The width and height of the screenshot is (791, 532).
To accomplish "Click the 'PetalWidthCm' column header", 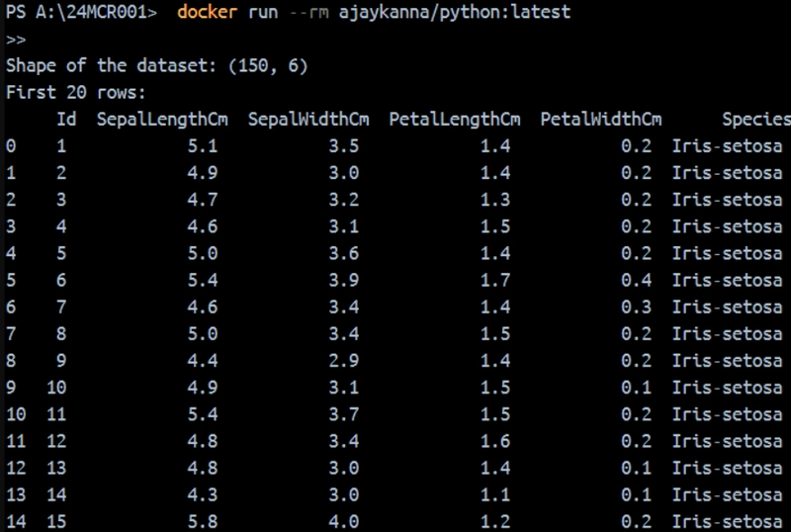I will coord(601,120).
